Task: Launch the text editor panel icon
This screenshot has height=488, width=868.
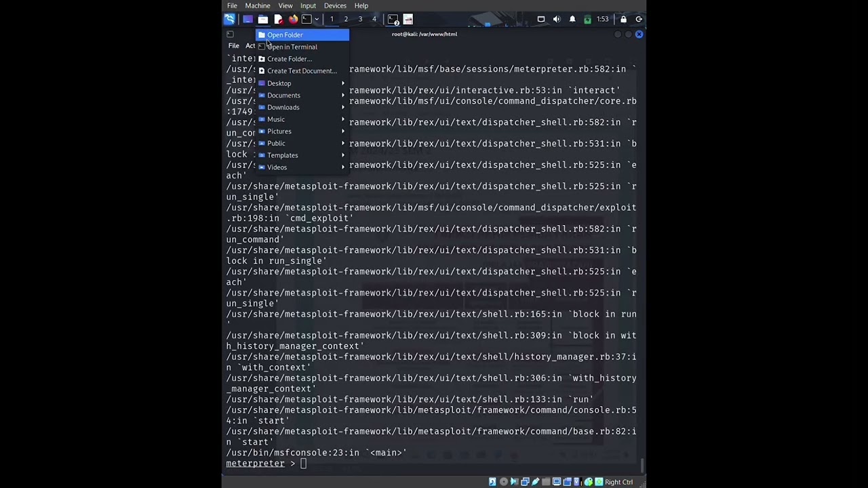Action: point(278,19)
